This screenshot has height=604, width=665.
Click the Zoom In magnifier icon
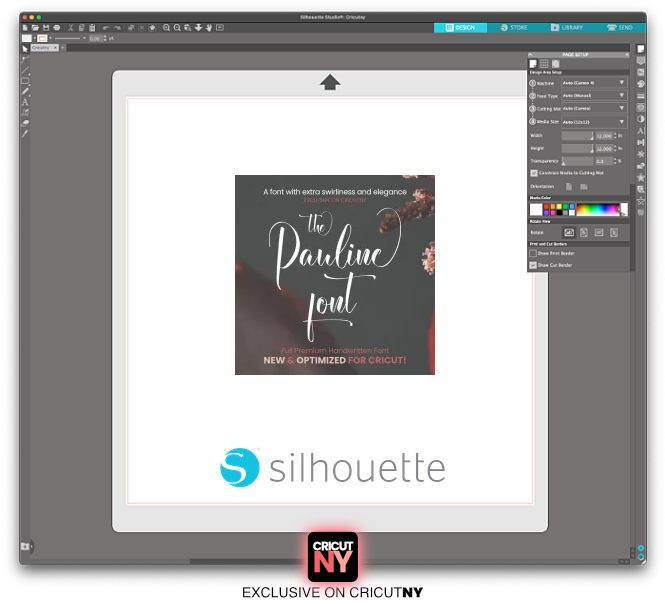[x=166, y=28]
